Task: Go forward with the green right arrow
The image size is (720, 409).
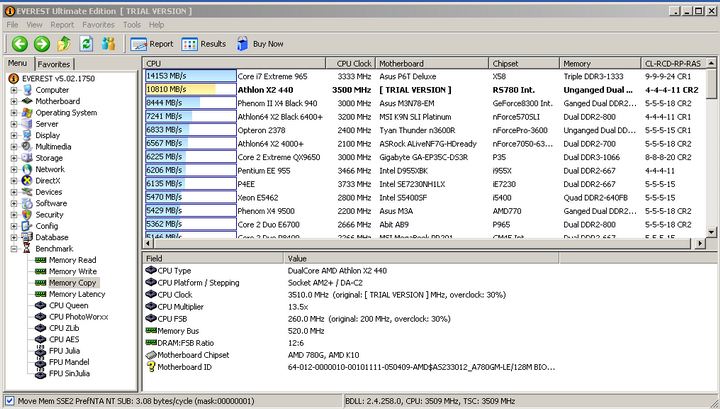Action: (x=42, y=44)
